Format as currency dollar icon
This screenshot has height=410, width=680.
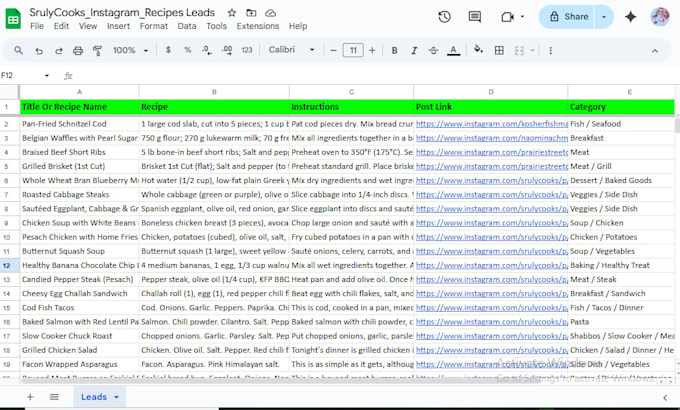168,50
